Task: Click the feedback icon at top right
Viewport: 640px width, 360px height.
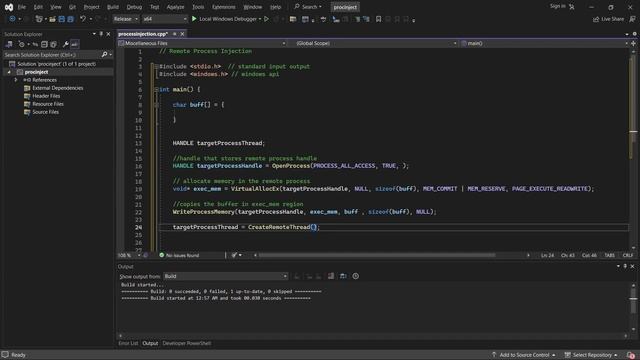Action: [632, 19]
